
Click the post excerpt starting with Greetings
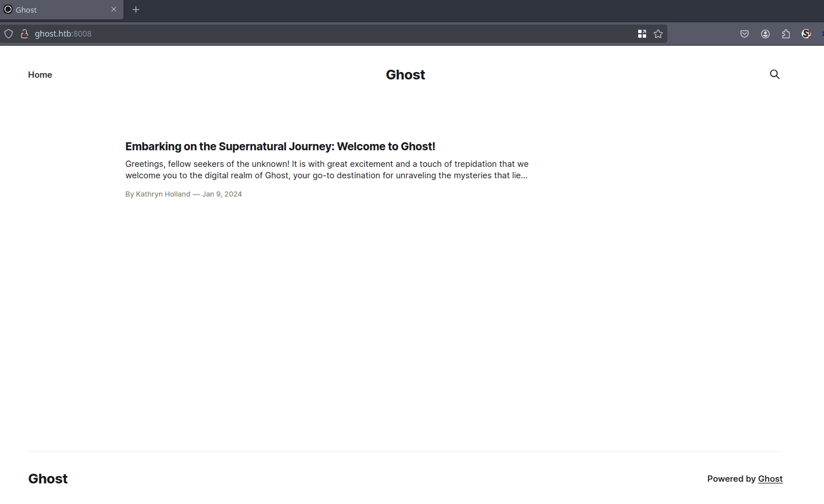(327, 170)
